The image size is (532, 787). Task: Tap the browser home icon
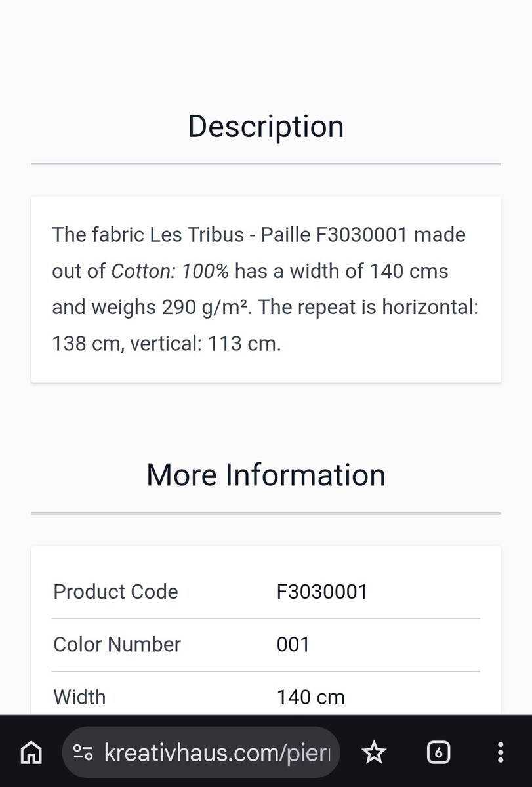(x=31, y=753)
